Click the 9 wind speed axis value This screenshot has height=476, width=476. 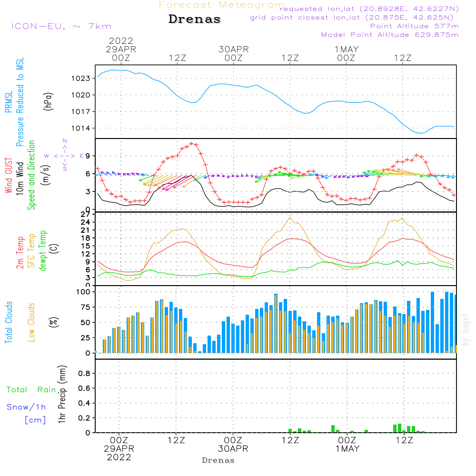coord(88,156)
